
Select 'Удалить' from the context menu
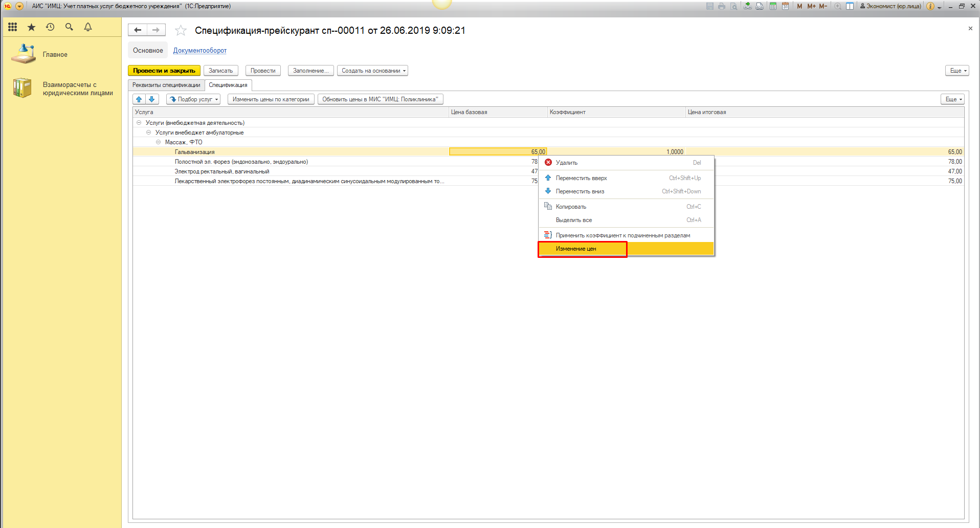click(567, 163)
